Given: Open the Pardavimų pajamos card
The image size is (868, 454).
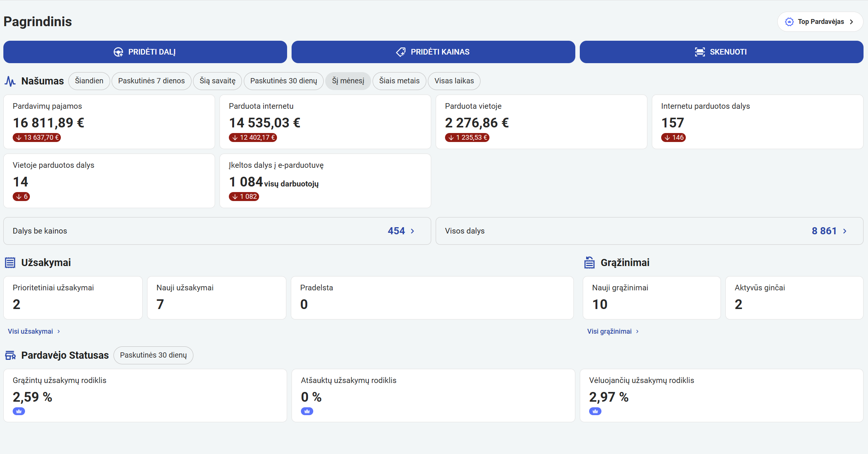Looking at the screenshot, I should click(x=109, y=122).
